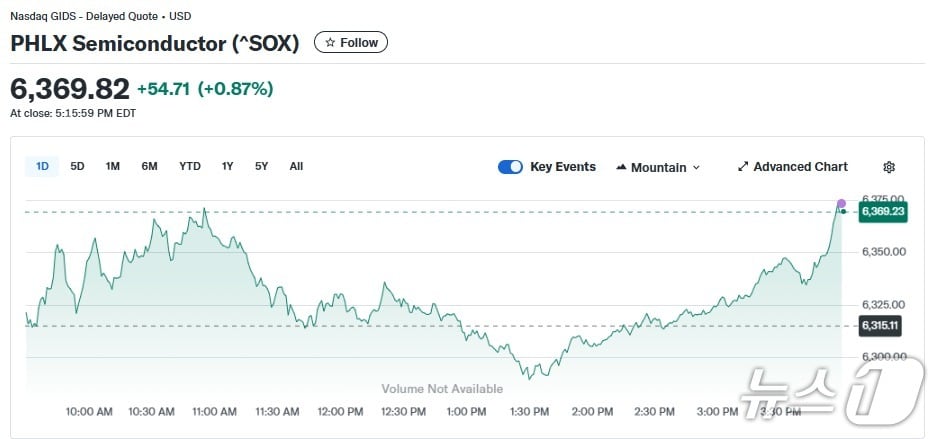Click the purple key event marker dot
Image resolution: width=938 pixels, height=439 pixels.
coord(841,203)
